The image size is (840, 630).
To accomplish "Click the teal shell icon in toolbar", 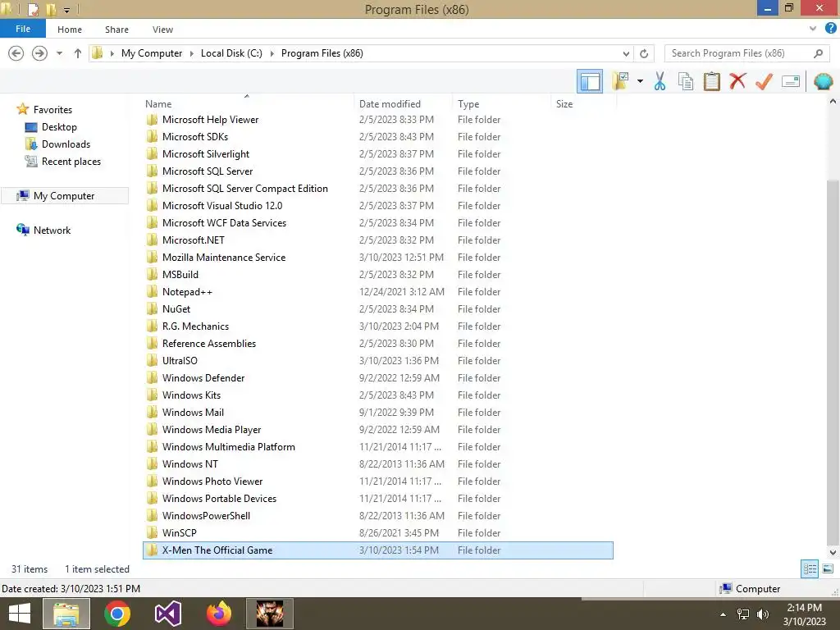I will pos(823,81).
